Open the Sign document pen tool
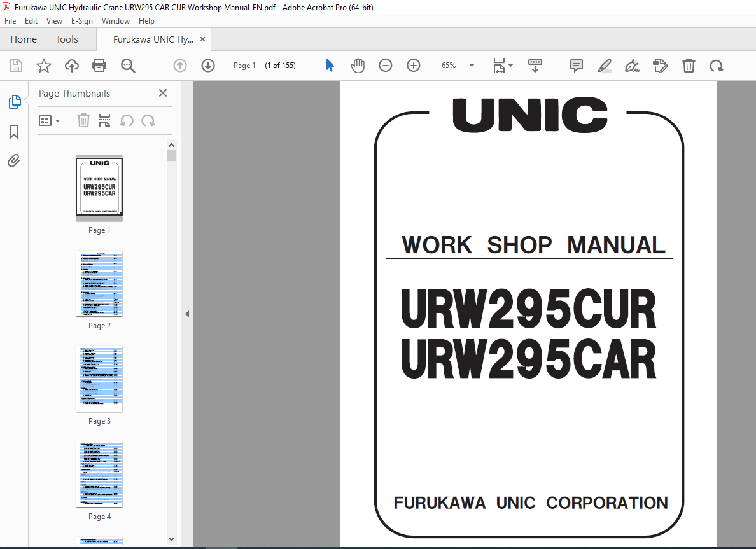The height and width of the screenshot is (549, 756). click(x=632, y=66)
